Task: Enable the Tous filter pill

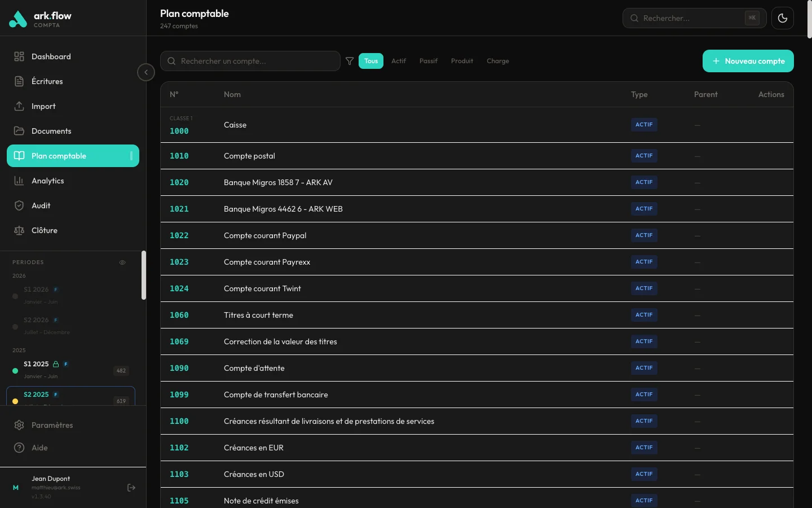Action: [370, 61]
